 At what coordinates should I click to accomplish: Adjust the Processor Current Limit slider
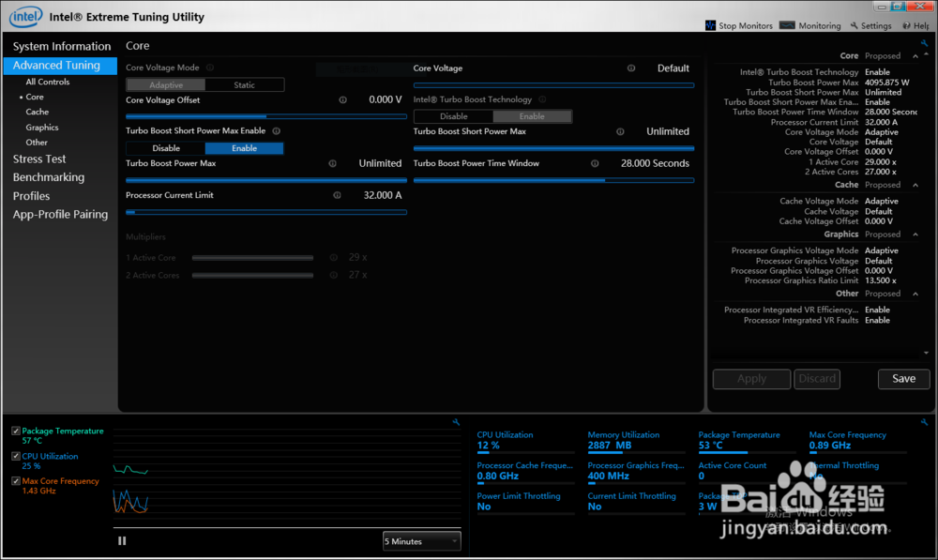pyautogui.click(x=266, y=212)
